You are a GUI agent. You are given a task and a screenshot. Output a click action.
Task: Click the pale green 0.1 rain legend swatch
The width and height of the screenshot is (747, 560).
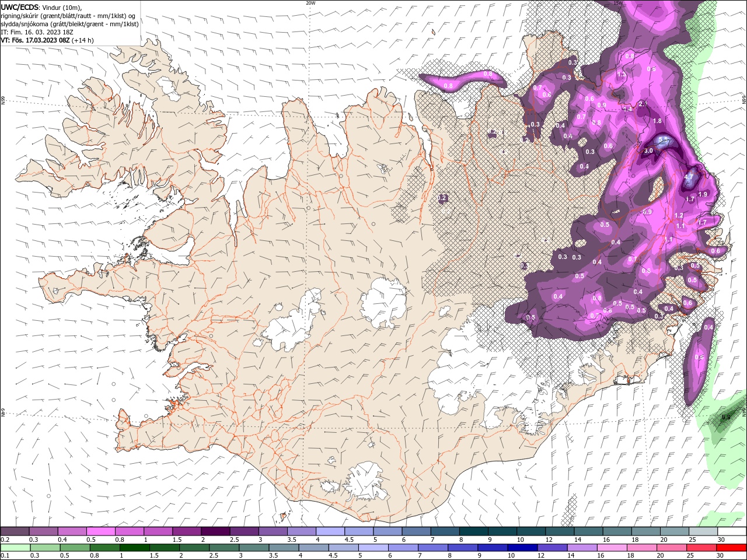pyautogui.click(x=15, y=548)
